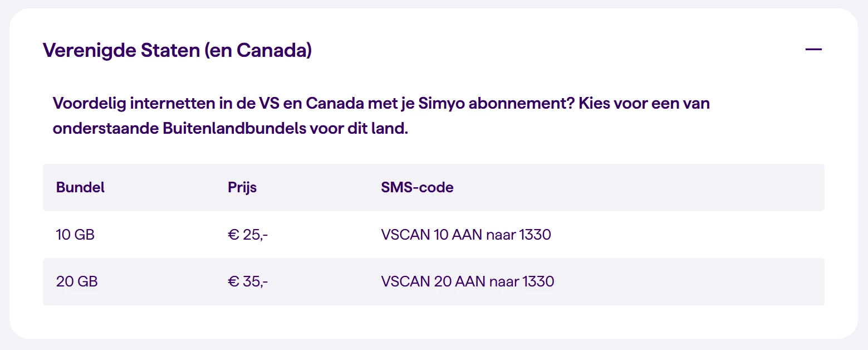Image resolution: width=868 pixels, height=350 pixels.
Task: Click the number 1330 in the 20 GB row
Action: pyautogui.click(x=538, y=281)
